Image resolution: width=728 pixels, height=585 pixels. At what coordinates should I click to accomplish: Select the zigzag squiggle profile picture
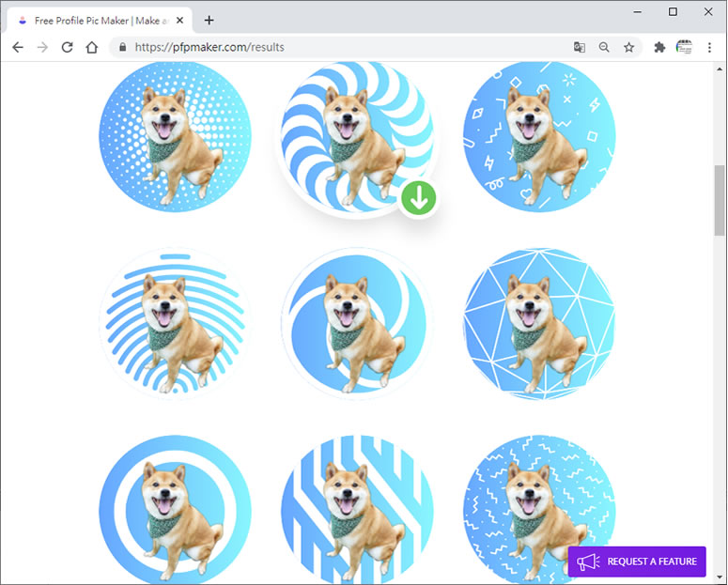coord(539,509)
